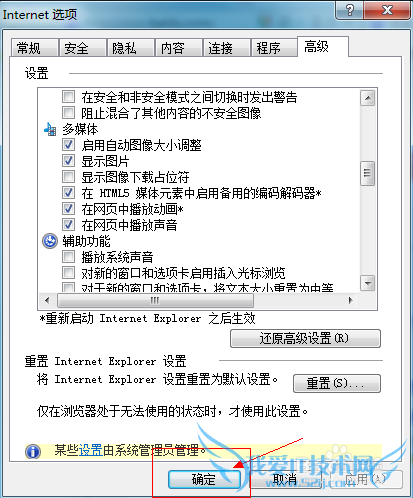Toggle 在网页中播放声音 checkbox
Screen dimensions: 413x498
[x=68, y=225]
